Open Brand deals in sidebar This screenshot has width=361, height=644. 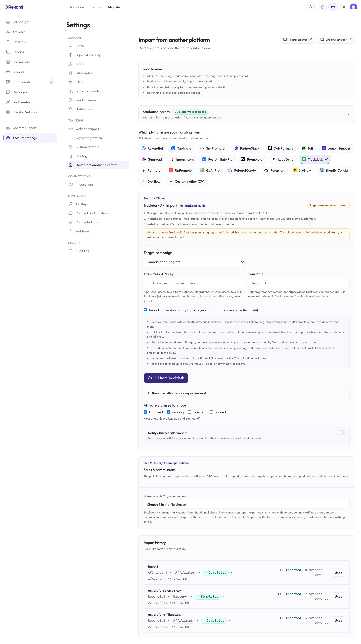[30, 82]
